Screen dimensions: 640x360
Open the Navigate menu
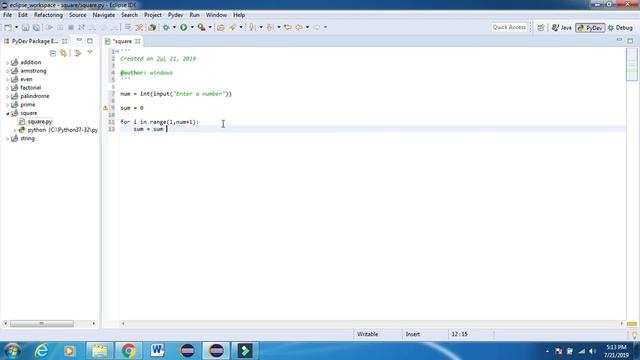tap(104, 15)
